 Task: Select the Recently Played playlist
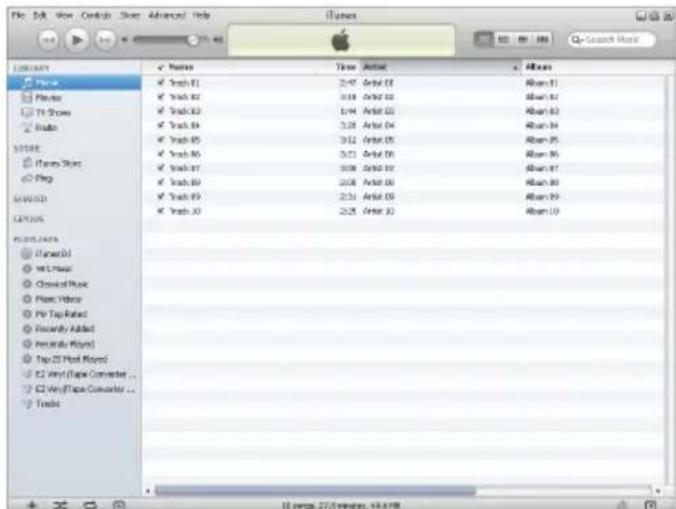click(74, 344)
